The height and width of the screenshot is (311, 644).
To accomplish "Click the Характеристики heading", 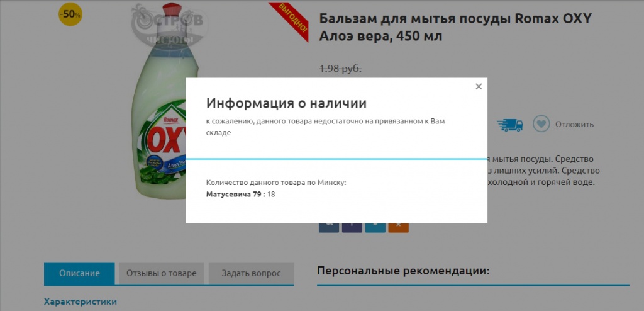I will (80, 302).
